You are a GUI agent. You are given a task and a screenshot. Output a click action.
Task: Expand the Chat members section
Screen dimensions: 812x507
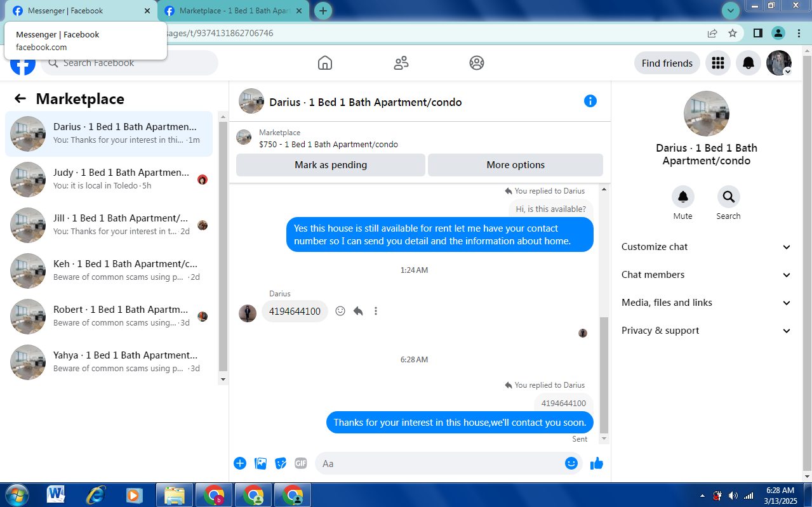[x=706, y=275]
